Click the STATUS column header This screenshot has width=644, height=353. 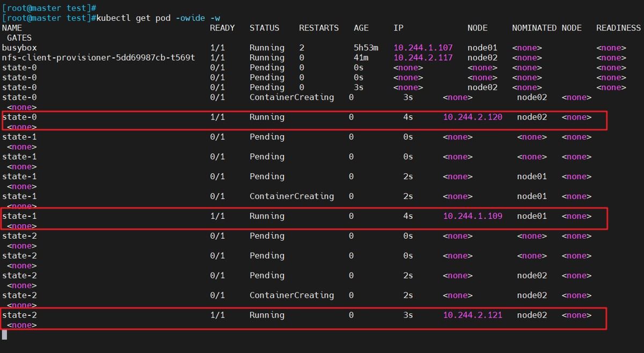[264, 28]
